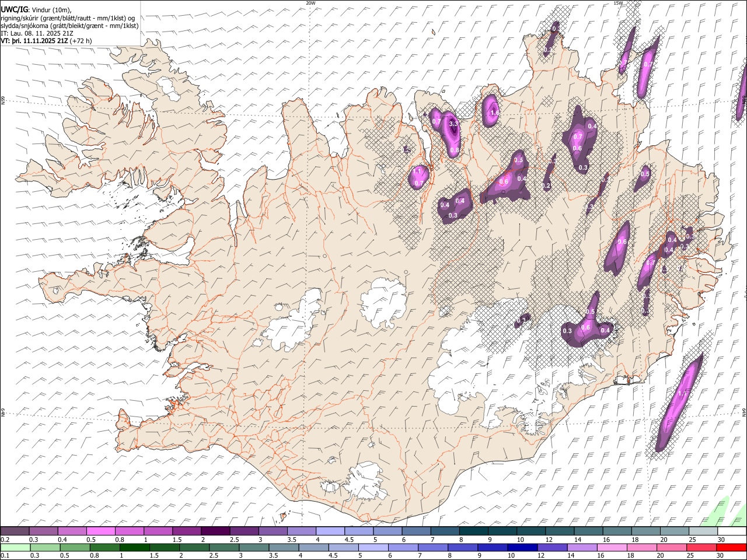
Task: Click the '15W' longitude label
Action: 618,3
